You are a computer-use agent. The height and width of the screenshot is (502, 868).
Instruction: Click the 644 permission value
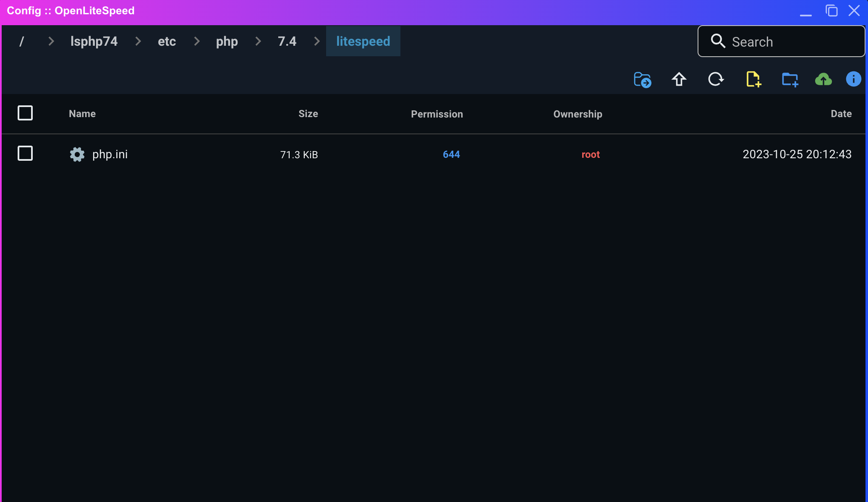[x=451, y=154]
